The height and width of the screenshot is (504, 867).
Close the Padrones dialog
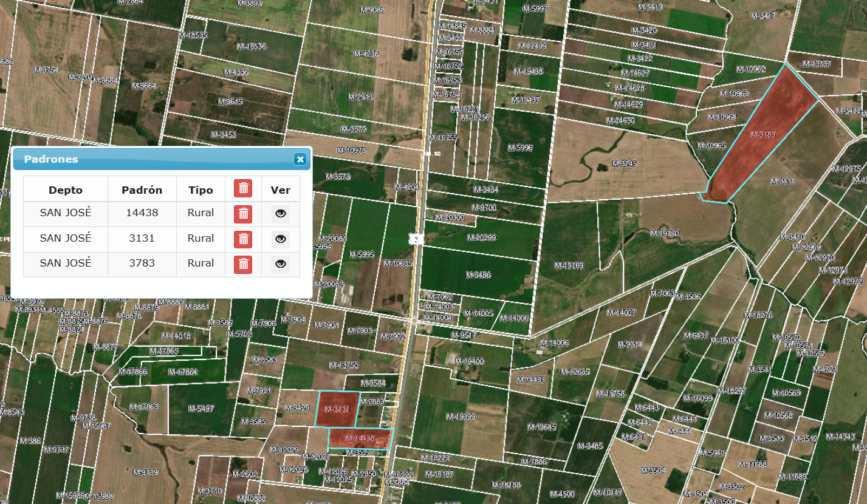coord(300,159)
